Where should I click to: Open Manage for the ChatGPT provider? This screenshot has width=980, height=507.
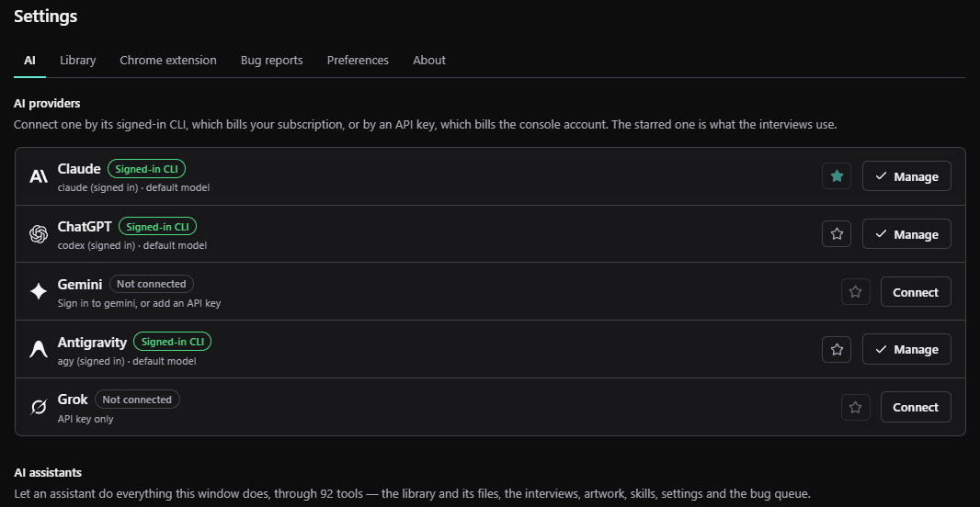[x=906, y=234]
